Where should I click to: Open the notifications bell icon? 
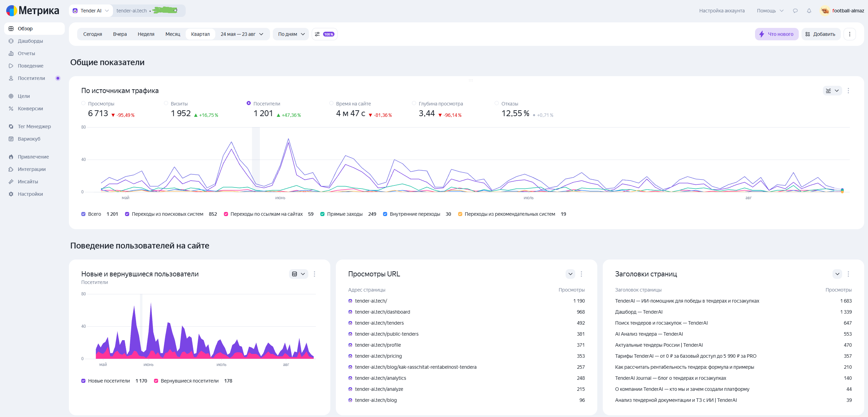[x=809, y=11]
